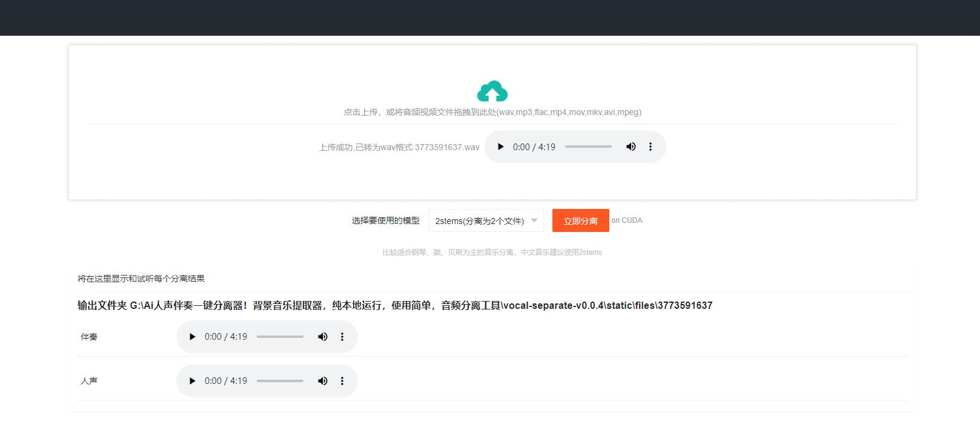This screenshot has width=980, height=433.
Task: Click the 2stems recommendation hint text
Action: 492,253
